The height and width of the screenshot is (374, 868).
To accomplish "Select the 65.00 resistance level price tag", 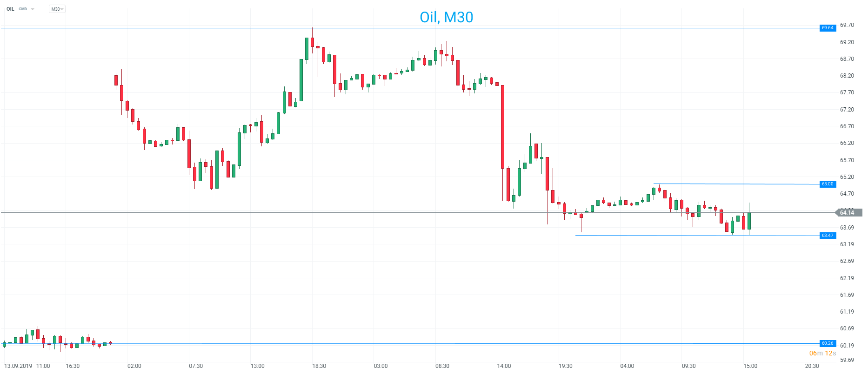I will 828,184.
